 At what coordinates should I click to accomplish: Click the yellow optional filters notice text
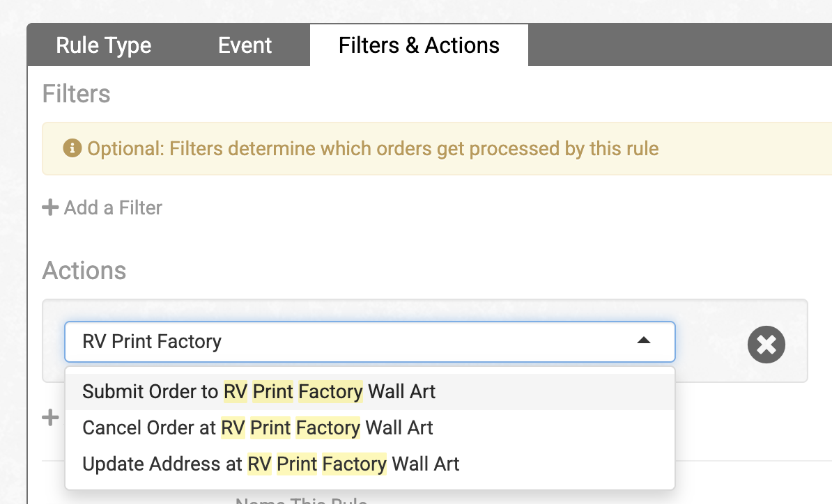pyautogui.click(x=373, y=148)
